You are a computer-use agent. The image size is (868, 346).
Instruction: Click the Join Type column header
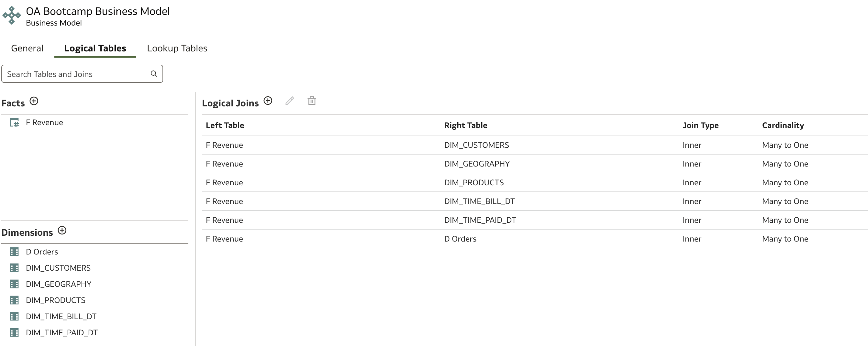[701, 125]
